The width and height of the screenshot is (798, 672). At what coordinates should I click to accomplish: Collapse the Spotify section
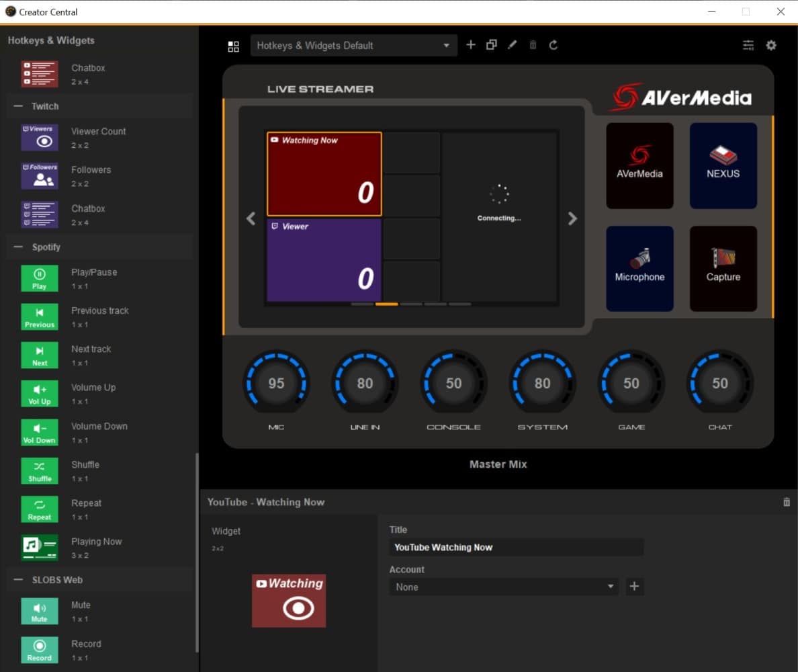click(x=18, y=247)
